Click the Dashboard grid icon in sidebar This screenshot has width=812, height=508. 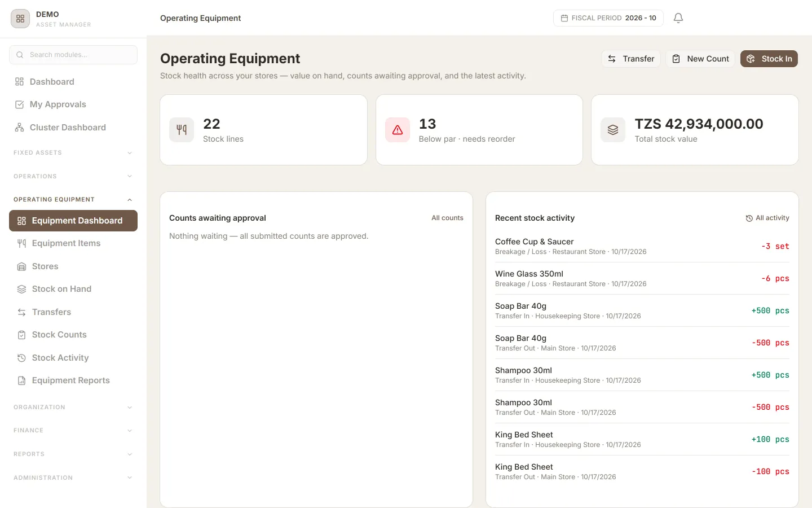pyautogui.click(x=19, y=82)
